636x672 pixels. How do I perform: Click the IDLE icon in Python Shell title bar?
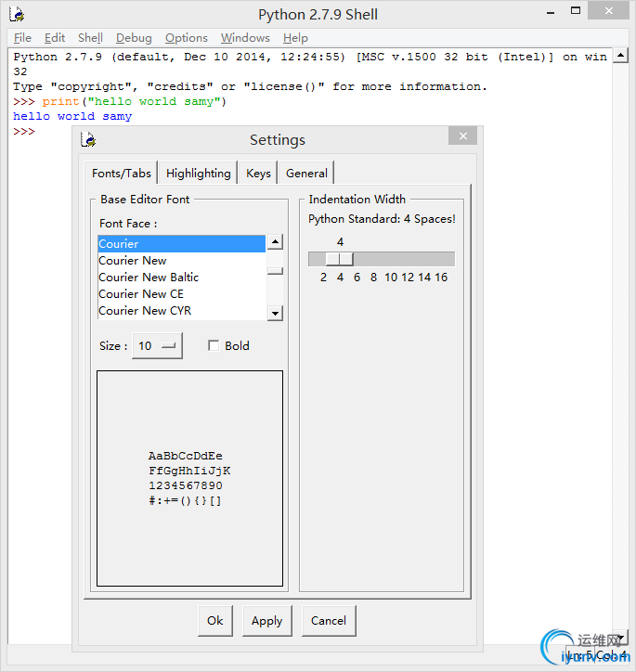coord(17,14)
